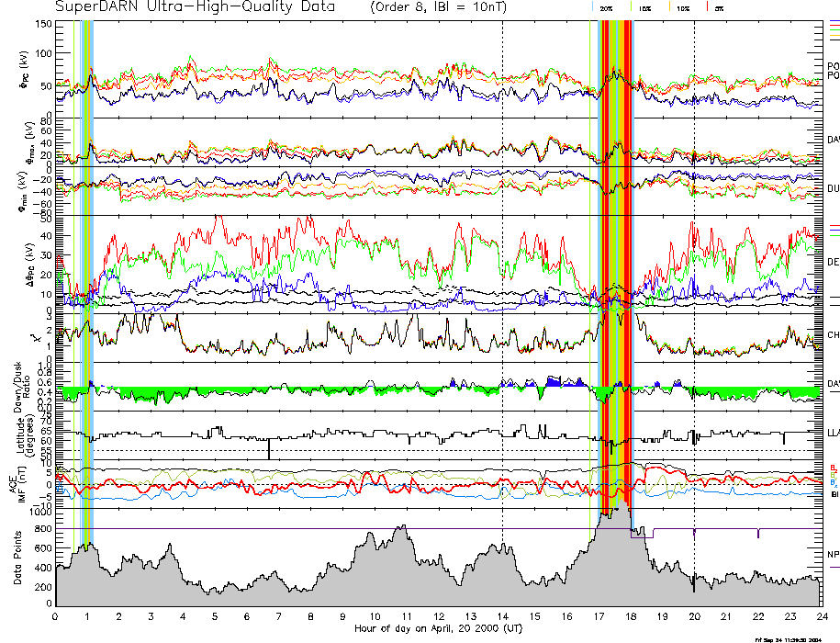Click the green 15% legend swatch

click(x=632, y=7)
